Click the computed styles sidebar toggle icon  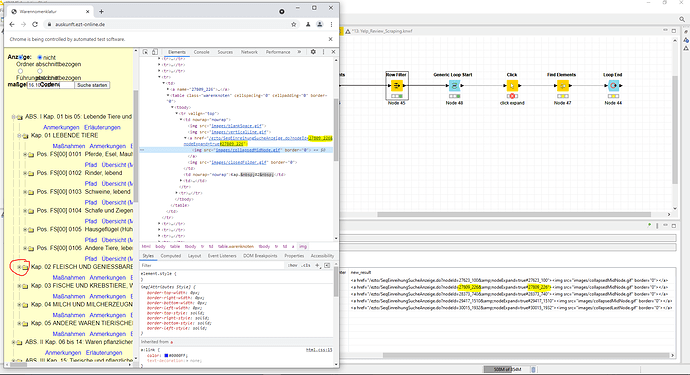click(327, 265)
